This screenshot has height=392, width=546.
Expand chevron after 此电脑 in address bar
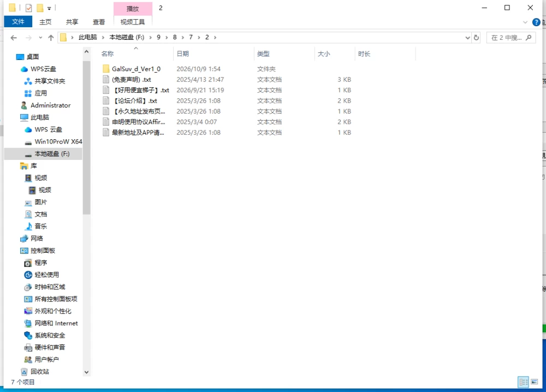(103, 38)
